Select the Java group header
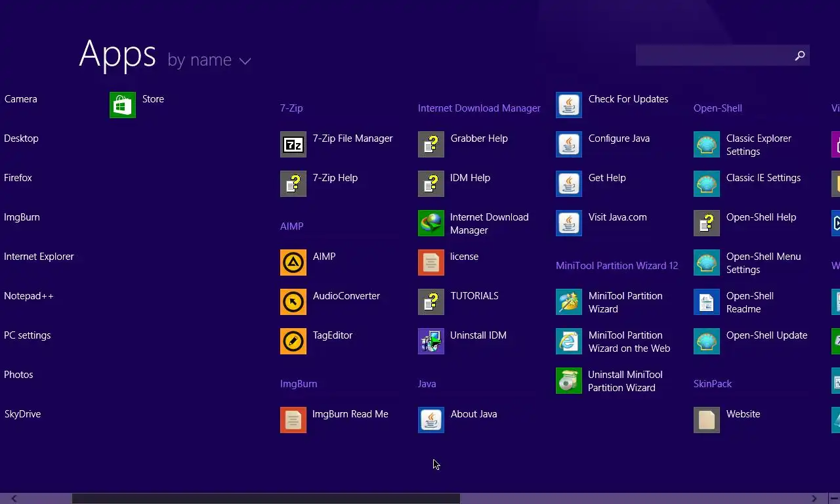840x504 pixels. coord(427,384)
